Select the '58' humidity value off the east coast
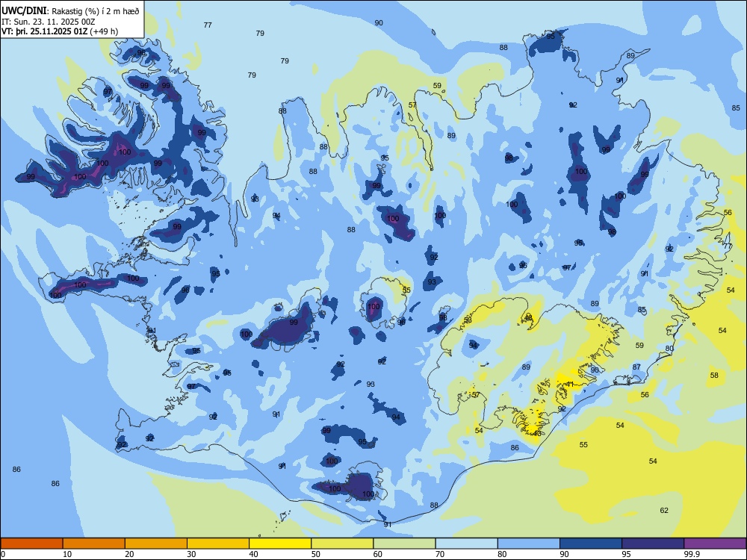747x560 pixels. [714, 376]
